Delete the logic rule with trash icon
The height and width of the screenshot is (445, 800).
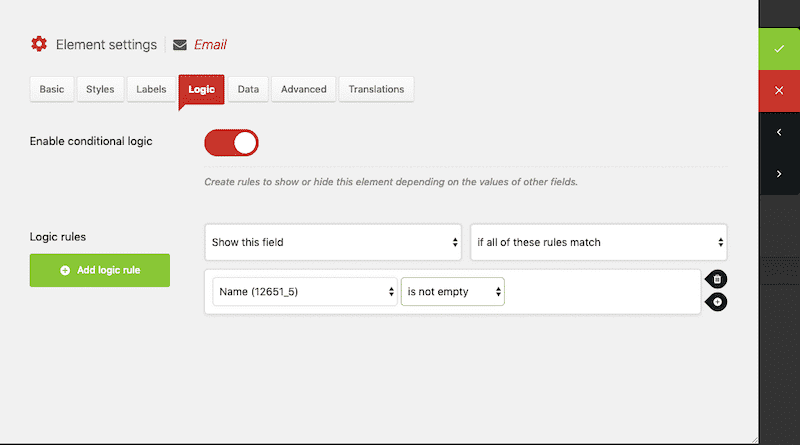tap(716, 279)
